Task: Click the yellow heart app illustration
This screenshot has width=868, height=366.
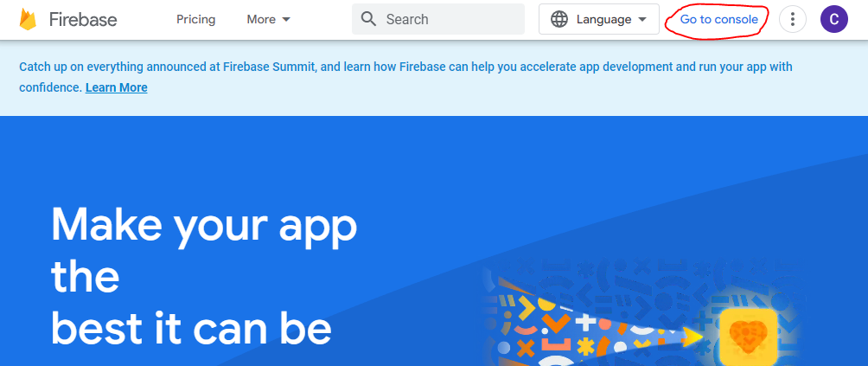Action: (749, 336)
